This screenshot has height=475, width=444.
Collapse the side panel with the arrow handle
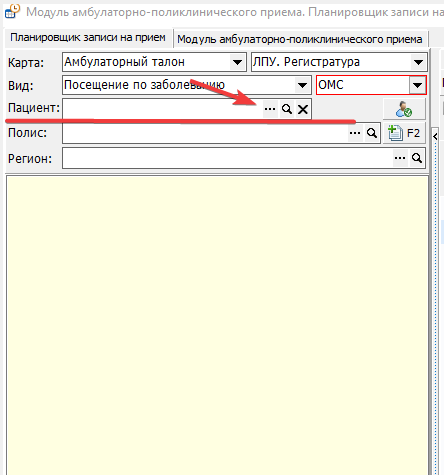point(435,136)
